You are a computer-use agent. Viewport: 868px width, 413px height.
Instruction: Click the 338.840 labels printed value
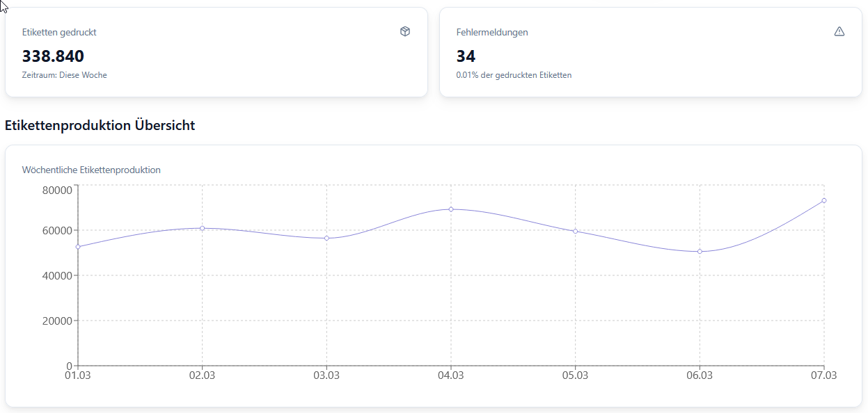tap(53, 56)
